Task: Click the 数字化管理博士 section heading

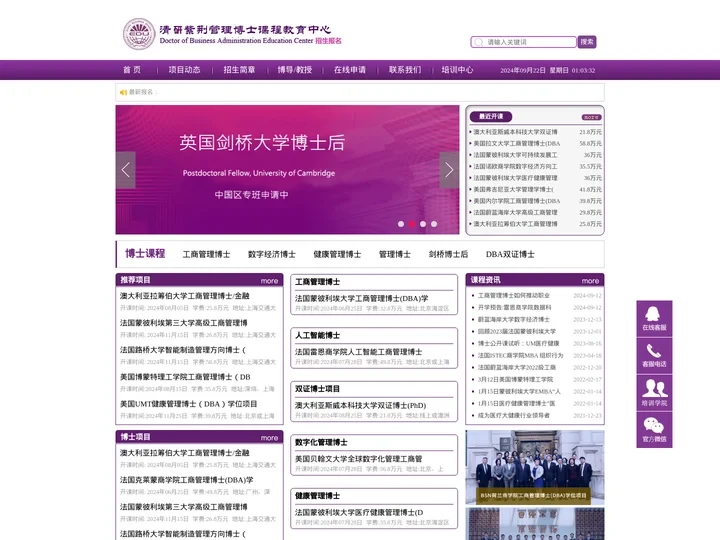Action: (x=321, y=442)
